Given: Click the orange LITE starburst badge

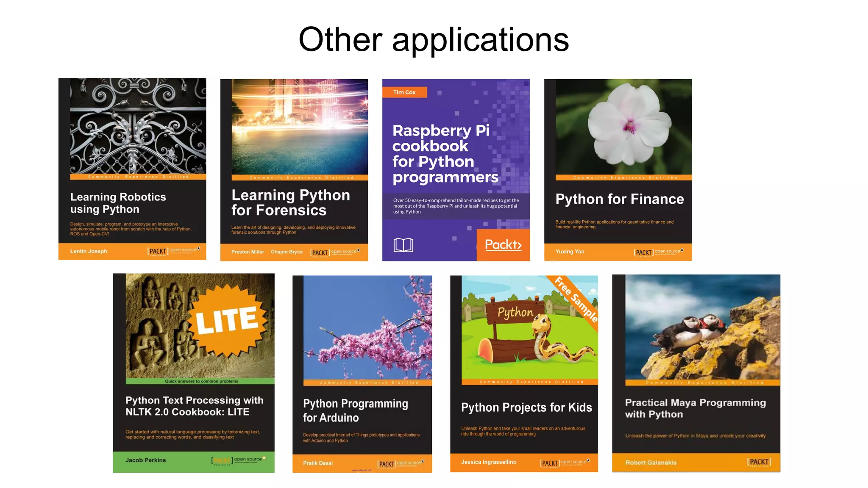Looking at the screenshot, I should 228,319.
